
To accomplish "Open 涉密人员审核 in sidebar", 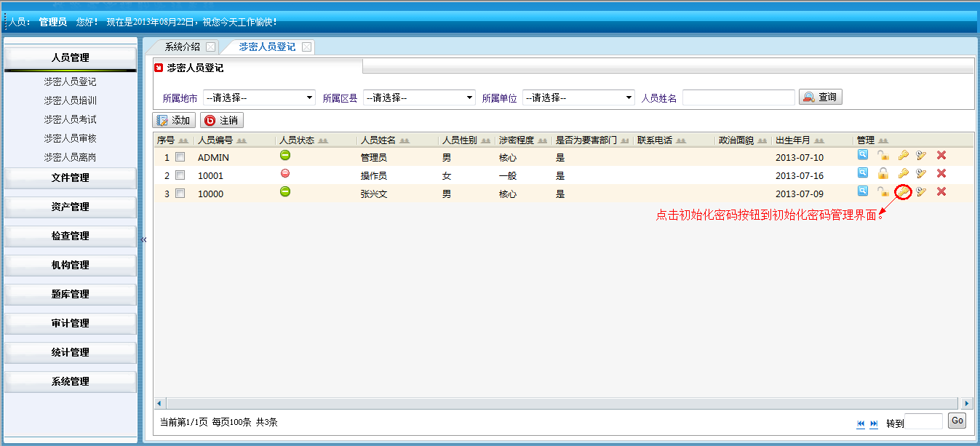I will coord(70,139).
